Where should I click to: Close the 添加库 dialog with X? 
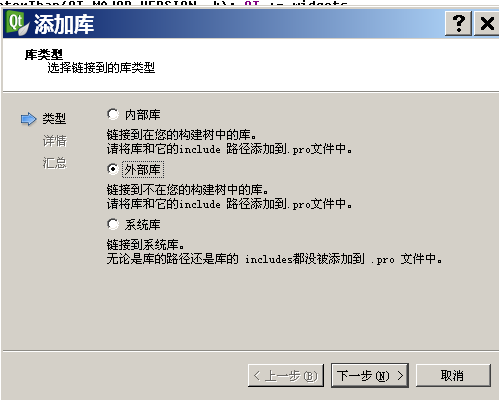(x=487, y=23)
